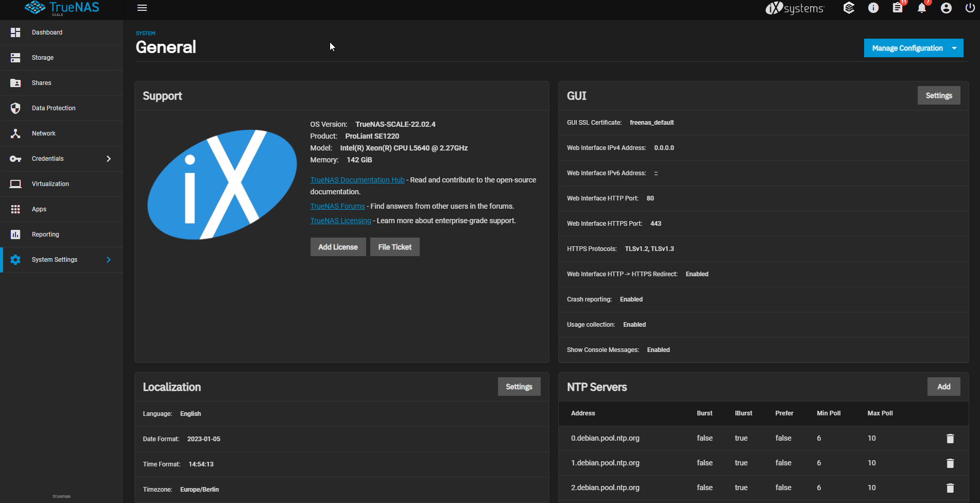Open the Alerts bell icon

coord(922,8)
